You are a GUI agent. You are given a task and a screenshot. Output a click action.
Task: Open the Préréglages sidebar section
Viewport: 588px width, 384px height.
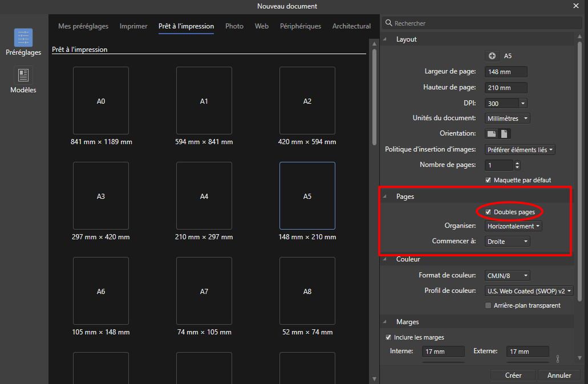[23, 42]
